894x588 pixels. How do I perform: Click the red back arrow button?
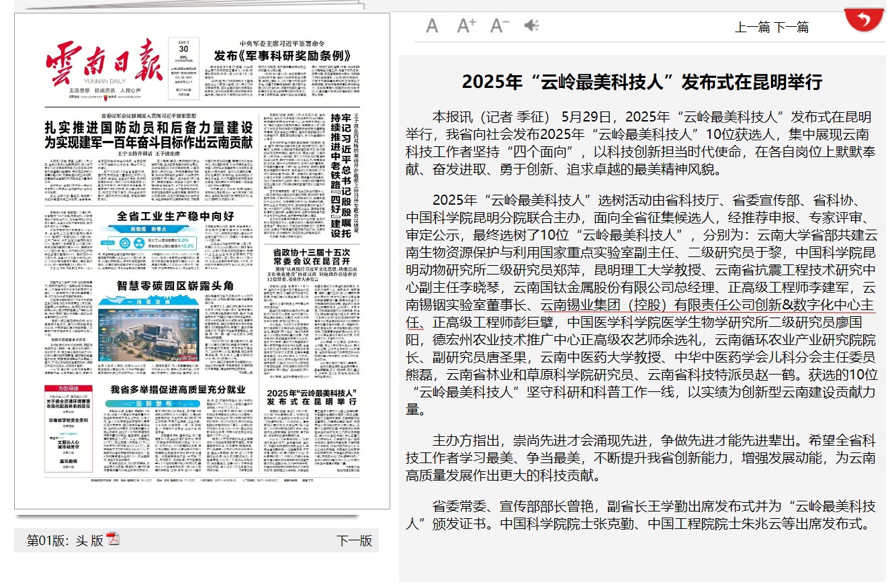pyautogui.click(x=864, y=18)
